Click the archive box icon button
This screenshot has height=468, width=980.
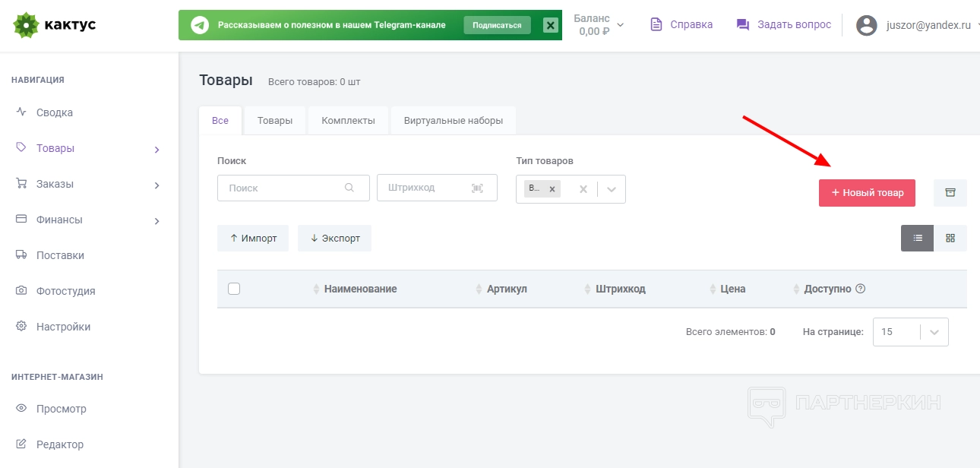950,193
